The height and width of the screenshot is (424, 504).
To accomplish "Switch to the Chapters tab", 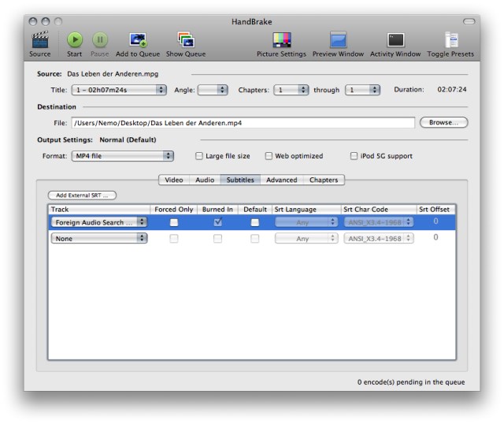I will [324, 180].
